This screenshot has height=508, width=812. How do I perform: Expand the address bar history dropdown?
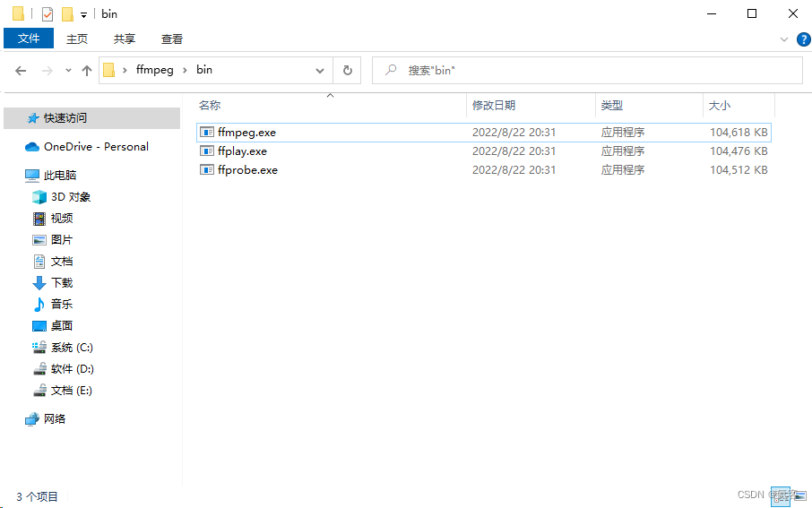coord(320,71)
